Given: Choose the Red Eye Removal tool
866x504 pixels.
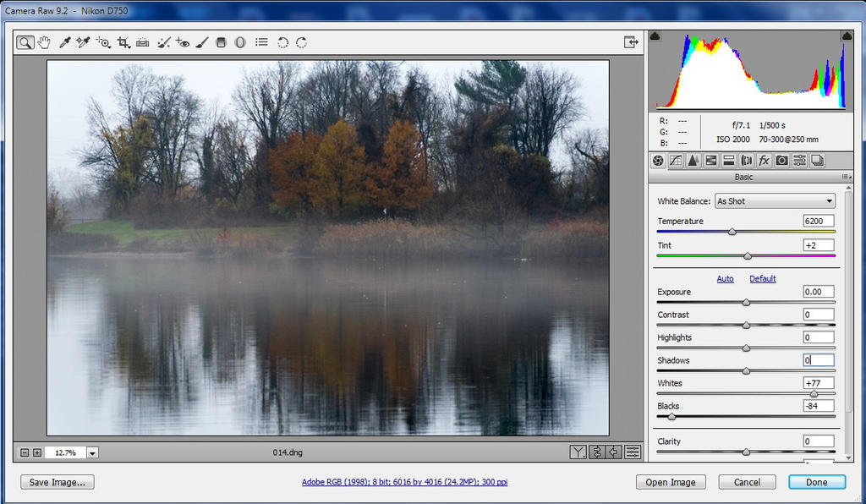Looking at the screenshot, I should tap(183, 42).
